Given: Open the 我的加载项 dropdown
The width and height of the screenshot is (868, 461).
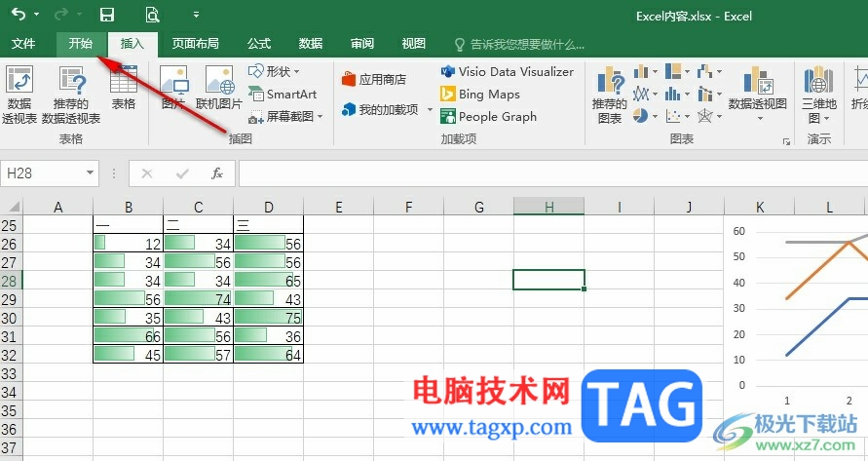Looking at the screenshot, I should [x=387, y=110].
